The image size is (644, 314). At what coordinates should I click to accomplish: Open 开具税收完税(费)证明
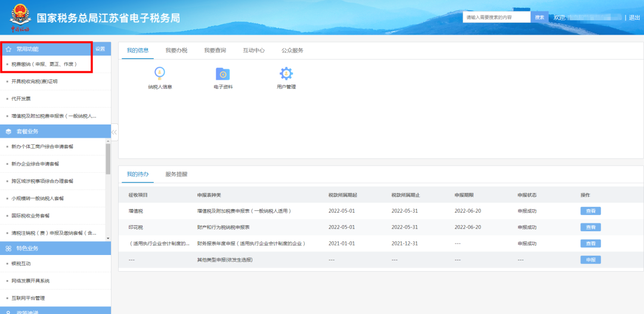(x=35, y=81)
